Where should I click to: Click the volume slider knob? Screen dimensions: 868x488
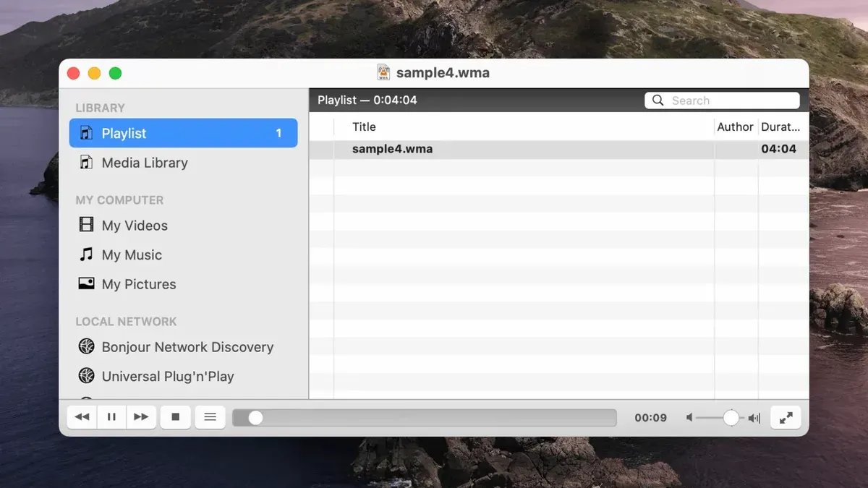(x=731, y=418)
